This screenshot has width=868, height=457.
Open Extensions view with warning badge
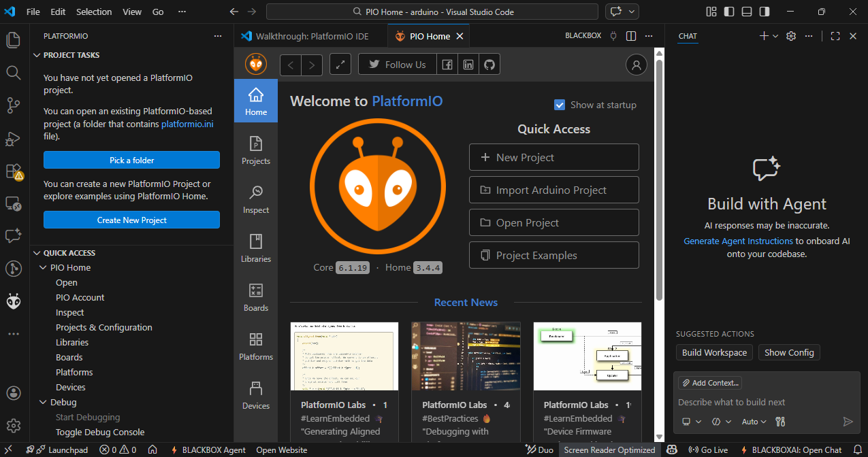(x=14, y=171)
